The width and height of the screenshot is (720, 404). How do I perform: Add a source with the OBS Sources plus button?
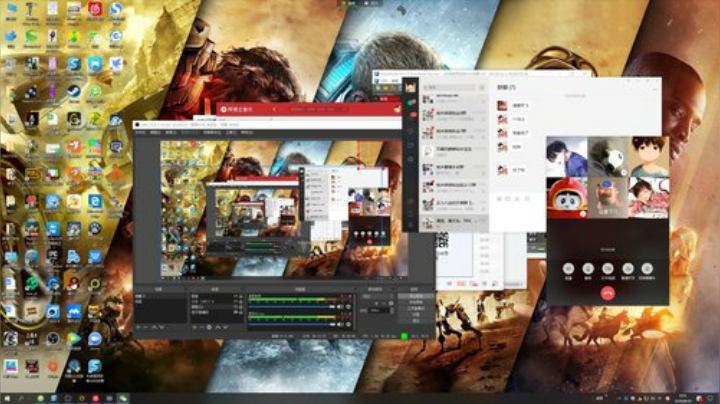click(x=194, y=327)
